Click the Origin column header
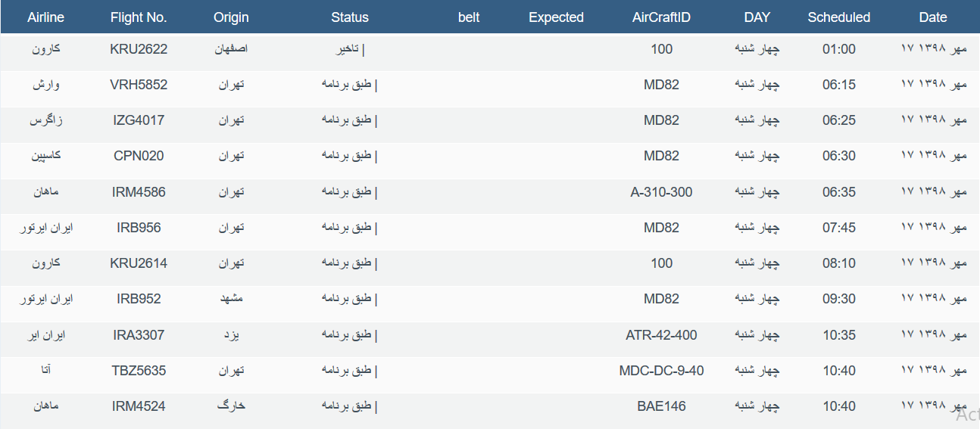The image size is (980, 429). [x=231, y=17]
